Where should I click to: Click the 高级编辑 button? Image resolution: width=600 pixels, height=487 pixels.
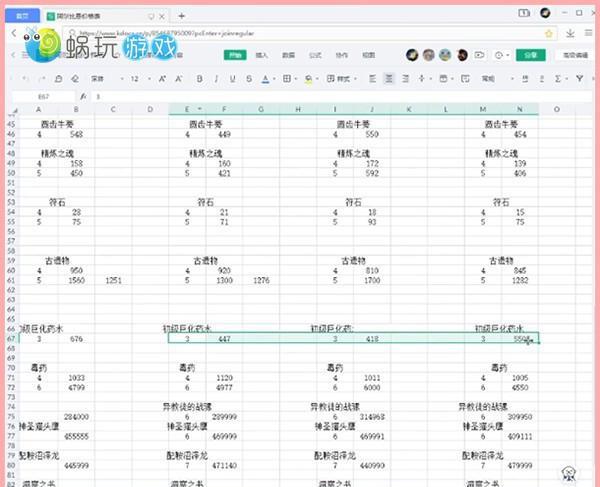point(574,56)
